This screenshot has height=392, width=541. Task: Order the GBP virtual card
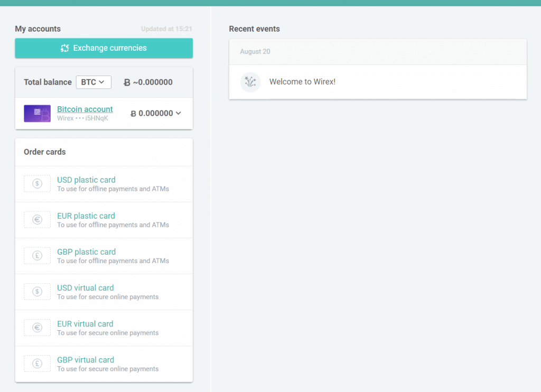pos(86,360)
